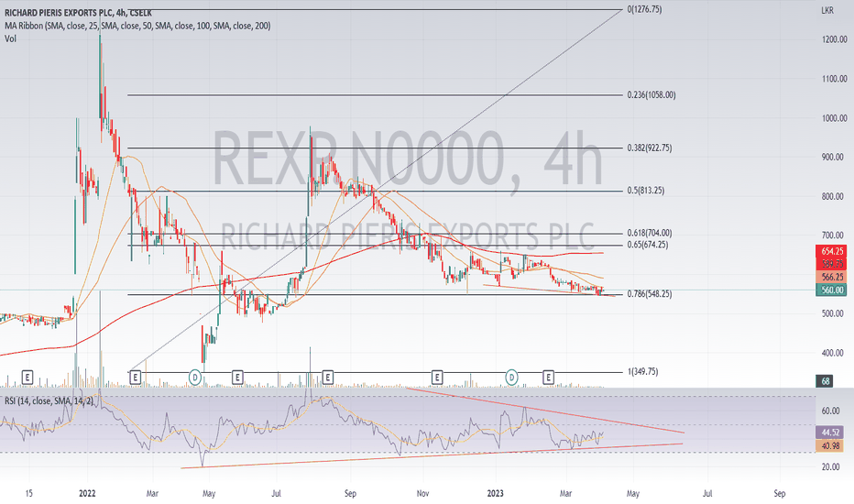This screenshot has width=854, height=504.
Task: Click the 1200.00 price axis label
Action: (x=835, y=39)
